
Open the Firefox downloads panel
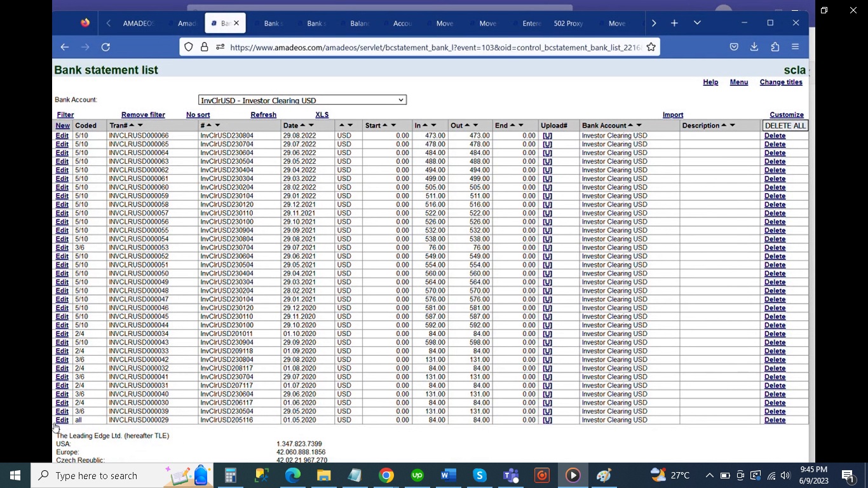pyautogui.click(x=754, y=47)
